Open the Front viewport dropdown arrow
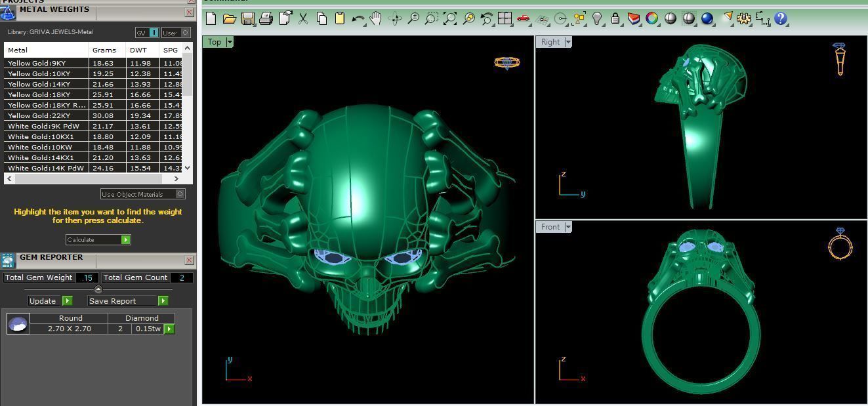Viewport: 868px width, 406px height. tap(568, 227)
